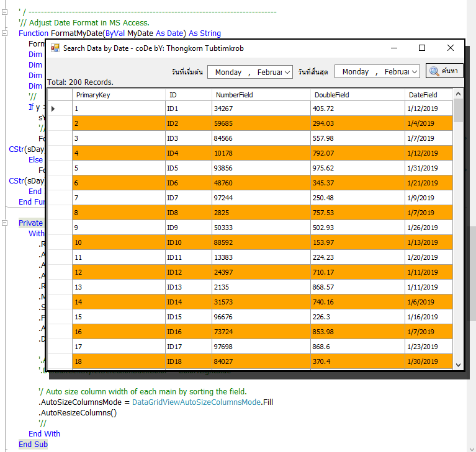Sort grid by NumberField column header
This screenshot has width=476, height=452.
[x=261, y=95]
